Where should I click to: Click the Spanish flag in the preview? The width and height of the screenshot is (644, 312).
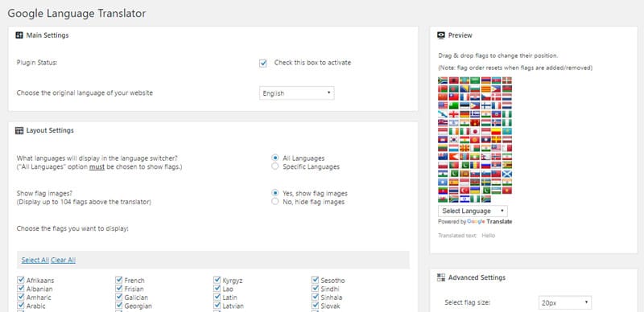pyautogui.click(x=454, y=182)
